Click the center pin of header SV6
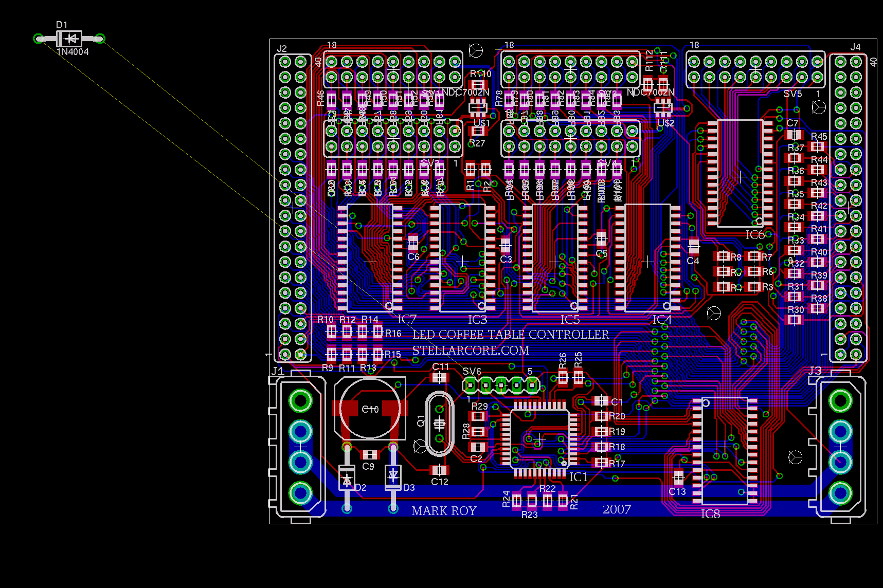 501,384
